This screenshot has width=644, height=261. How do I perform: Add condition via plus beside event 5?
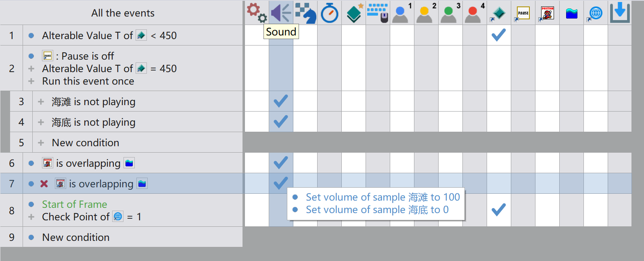click(x=41, y=143)
